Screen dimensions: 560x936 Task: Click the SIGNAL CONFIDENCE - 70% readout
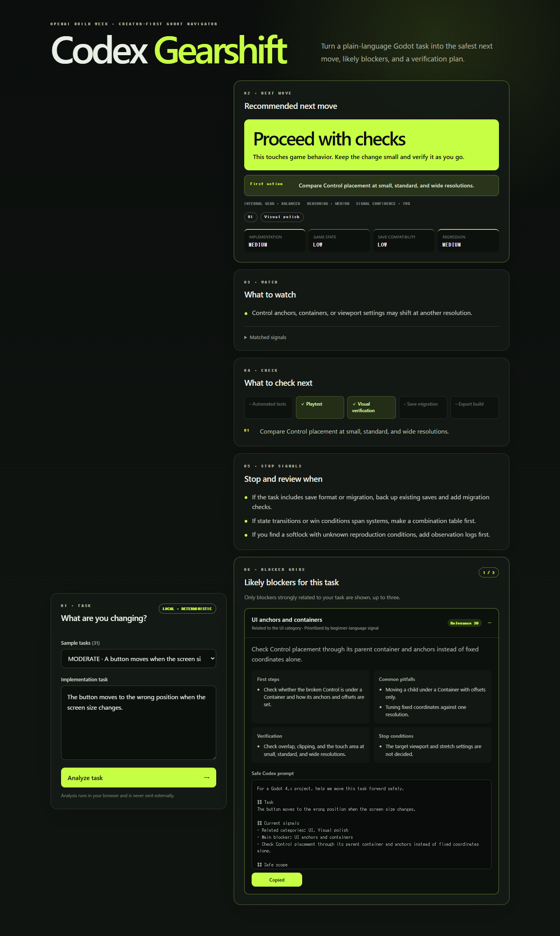tap(383, 204)
